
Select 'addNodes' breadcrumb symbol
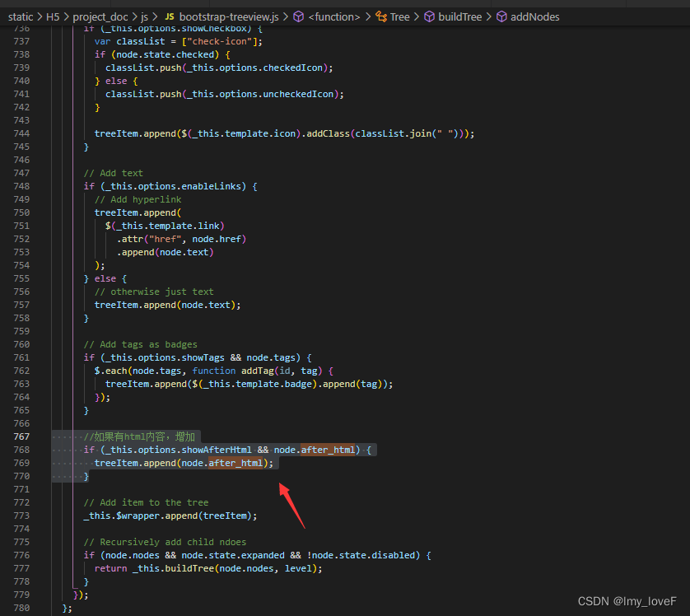(x=534, y=17)
